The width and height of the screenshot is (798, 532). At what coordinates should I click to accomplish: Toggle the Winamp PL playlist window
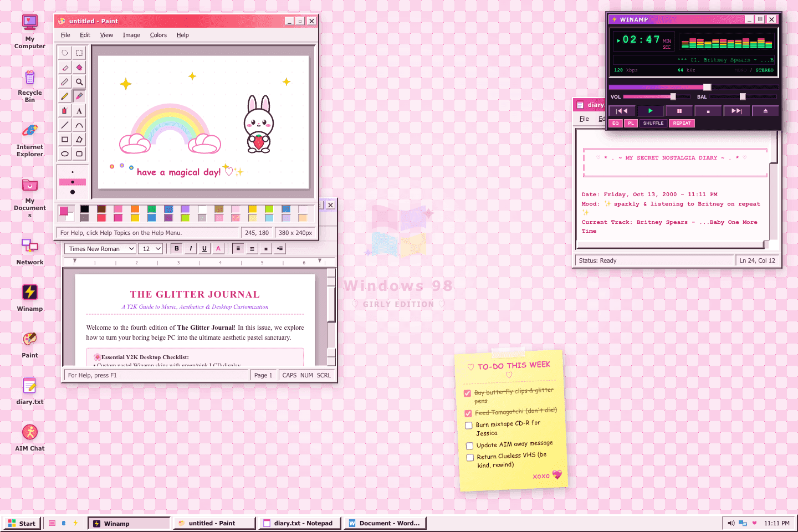pyautogui.click(x=631, y=123)
